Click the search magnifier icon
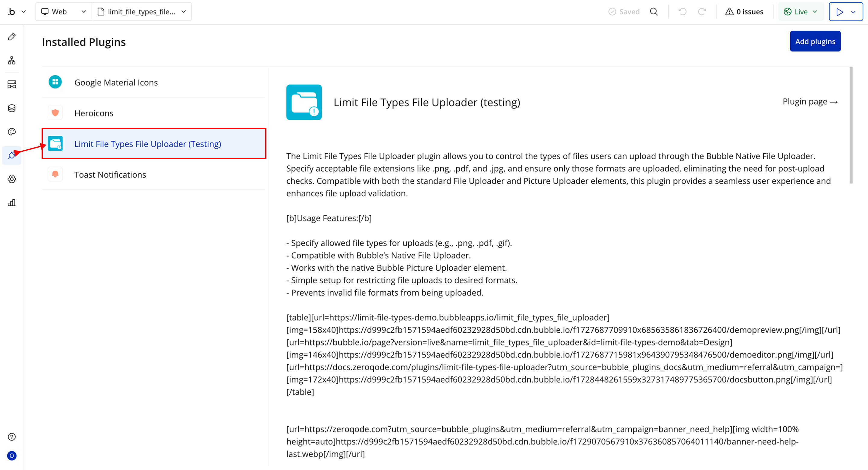 click(654, 12)
